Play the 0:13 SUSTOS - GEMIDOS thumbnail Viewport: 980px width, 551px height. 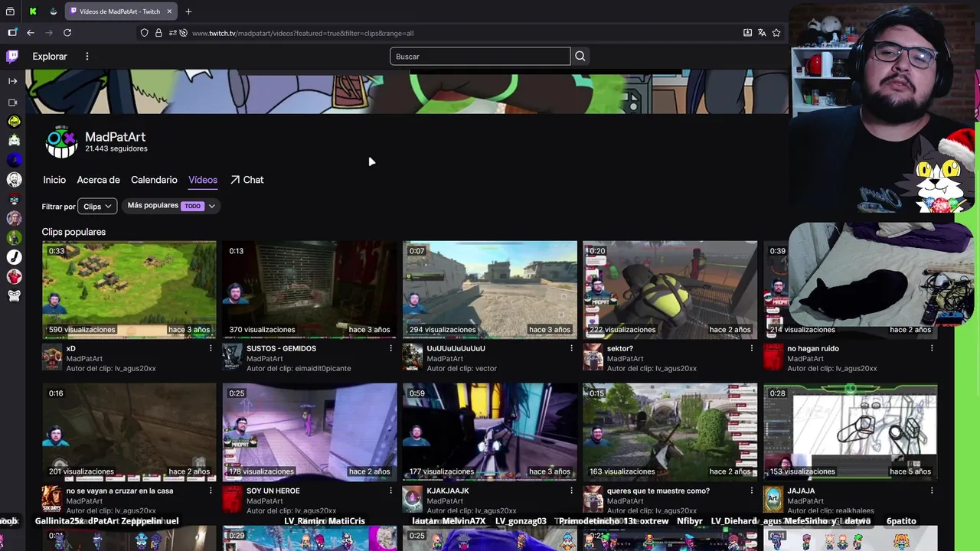(x=309, y=290)
